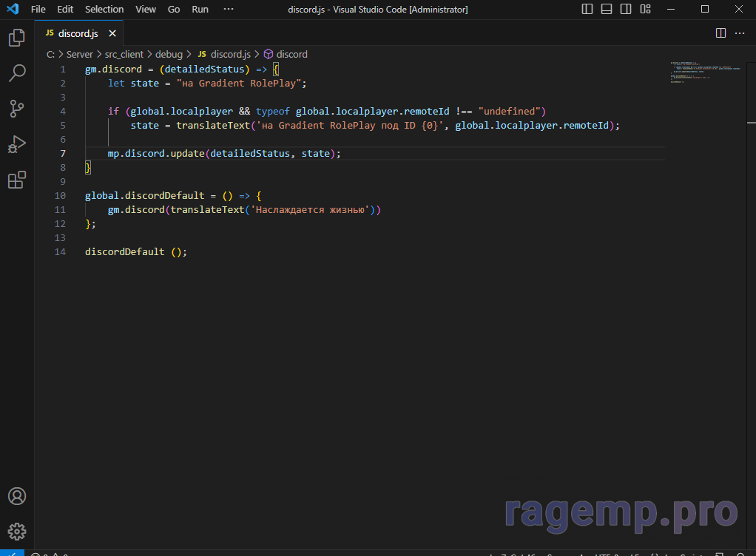
Task: Click the cube symbol icon in breadcrumb
Action: tap(269, 54)
